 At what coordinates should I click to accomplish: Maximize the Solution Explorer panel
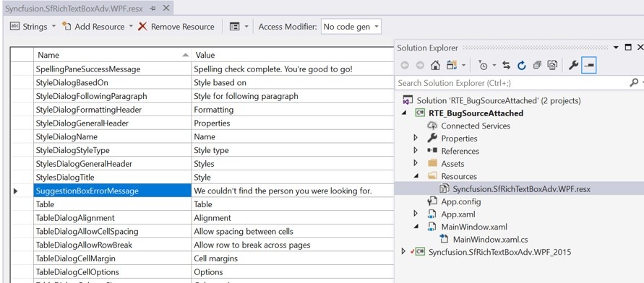628,48
